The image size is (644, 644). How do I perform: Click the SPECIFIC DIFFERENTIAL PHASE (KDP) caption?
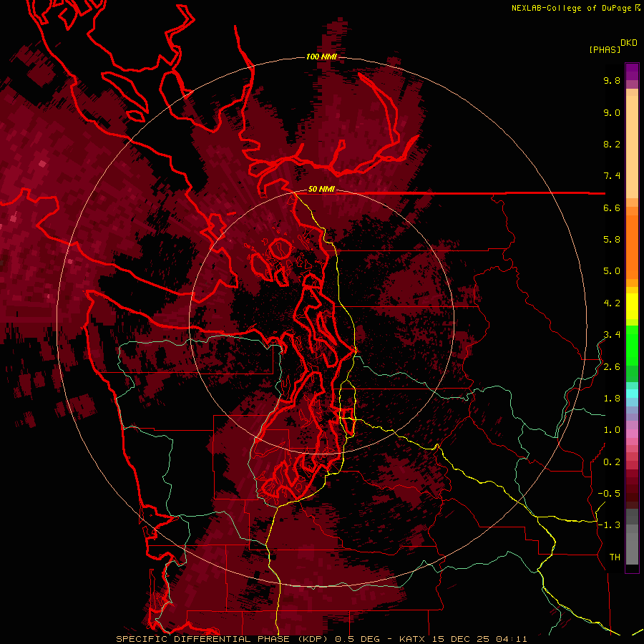click(x=223, y=639)
